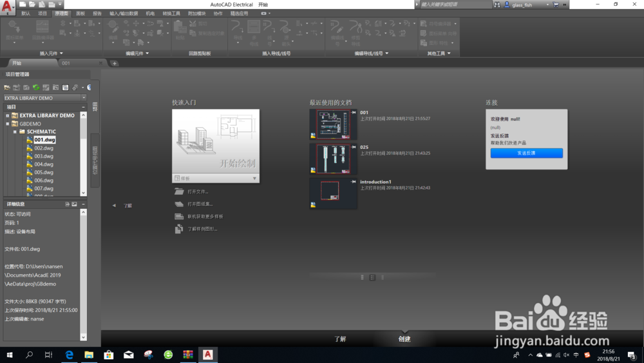
Task: Click the highlighted drawing list display icon
Action: pyautogui.click(x=65, y=88)
